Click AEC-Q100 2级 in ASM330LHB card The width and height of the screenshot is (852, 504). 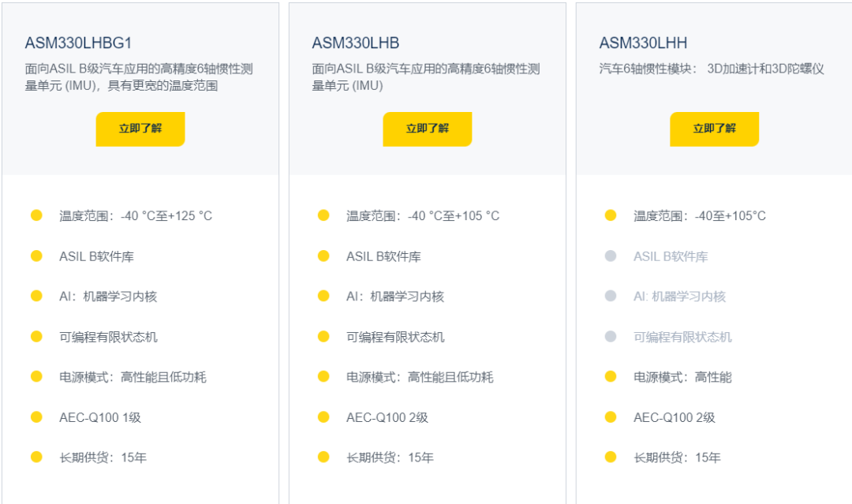387,418
